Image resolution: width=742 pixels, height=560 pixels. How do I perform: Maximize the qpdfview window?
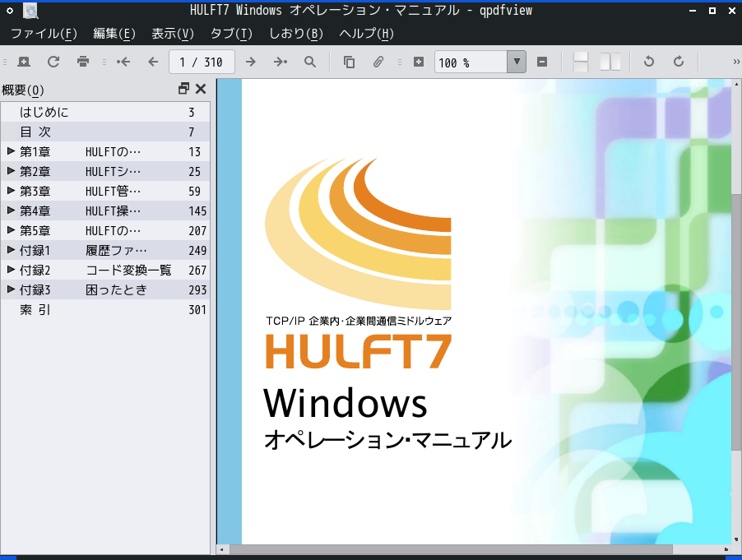[x=712, y=11]
